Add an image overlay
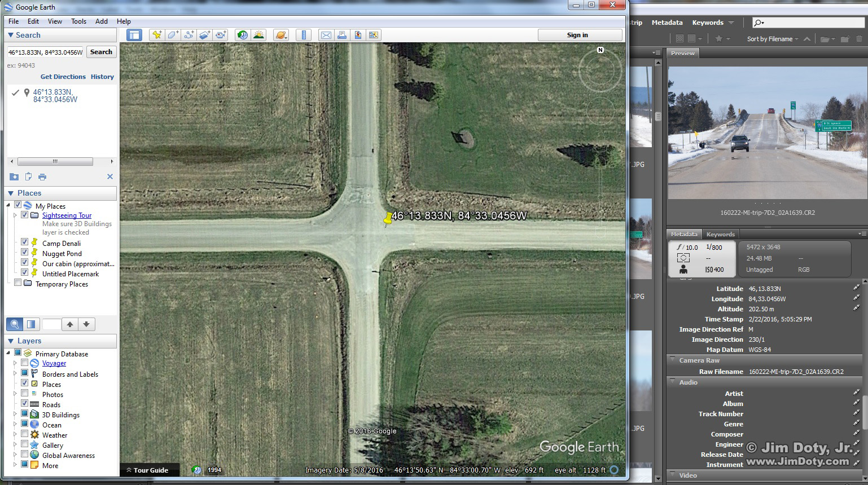Image resolution: width=868 pixels, height=485 pixels. click(x=204, y=35)
